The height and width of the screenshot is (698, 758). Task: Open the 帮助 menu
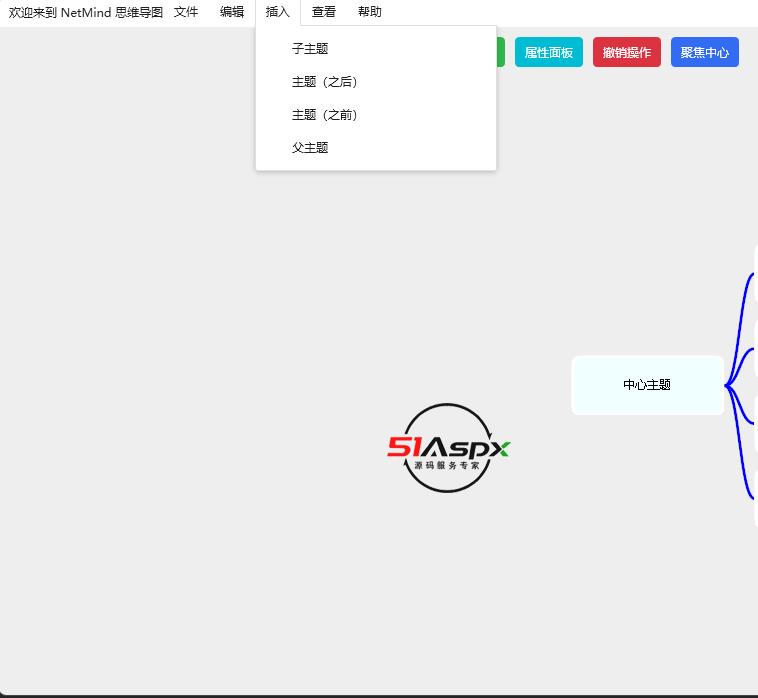point(369,12)
